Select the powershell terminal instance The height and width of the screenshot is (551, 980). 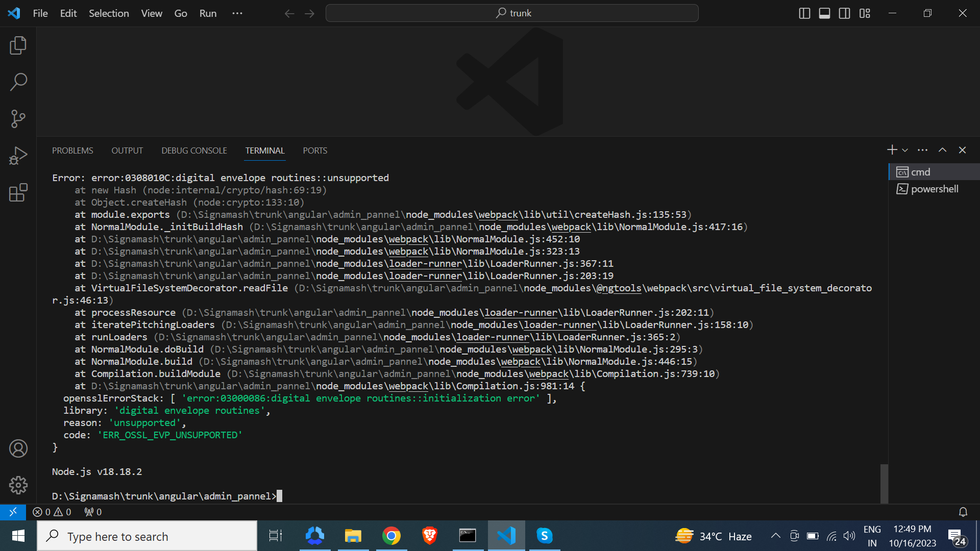point(934,189)
